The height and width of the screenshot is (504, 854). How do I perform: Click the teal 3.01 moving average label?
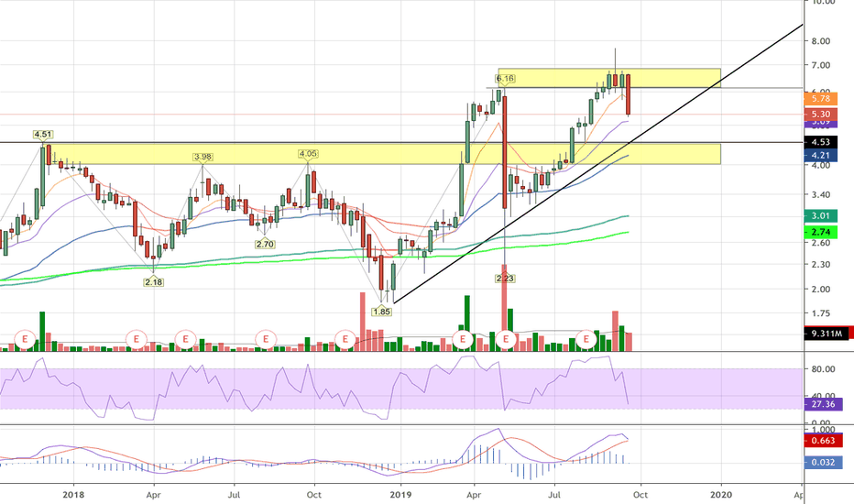coord(820,215)
